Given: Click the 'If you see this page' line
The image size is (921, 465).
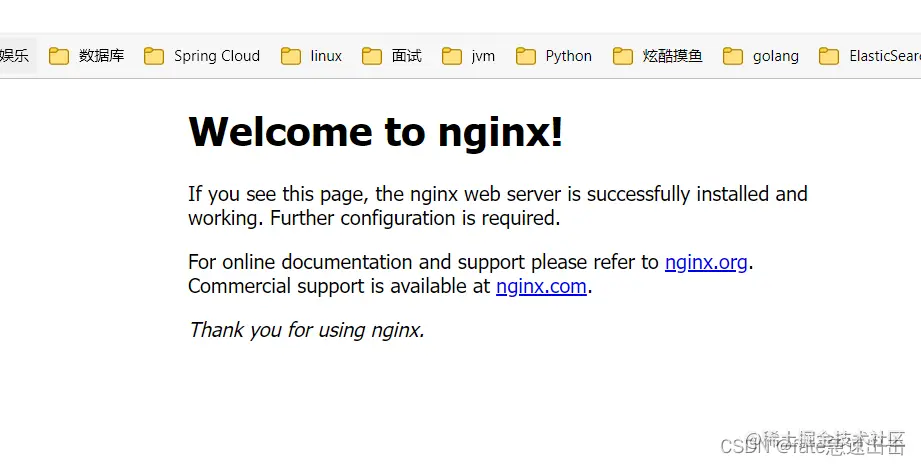Looking at the screenshot, I should [x=498, y=194].
